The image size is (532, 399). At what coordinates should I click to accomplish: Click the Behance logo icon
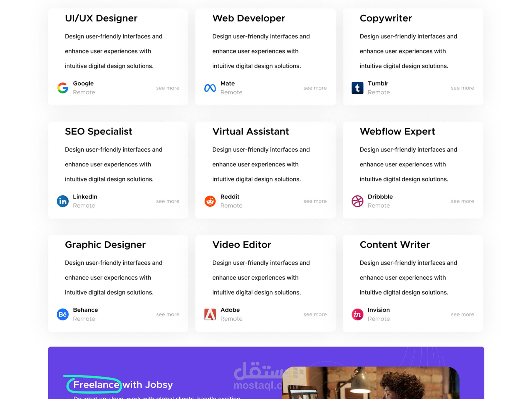point(63,314)
